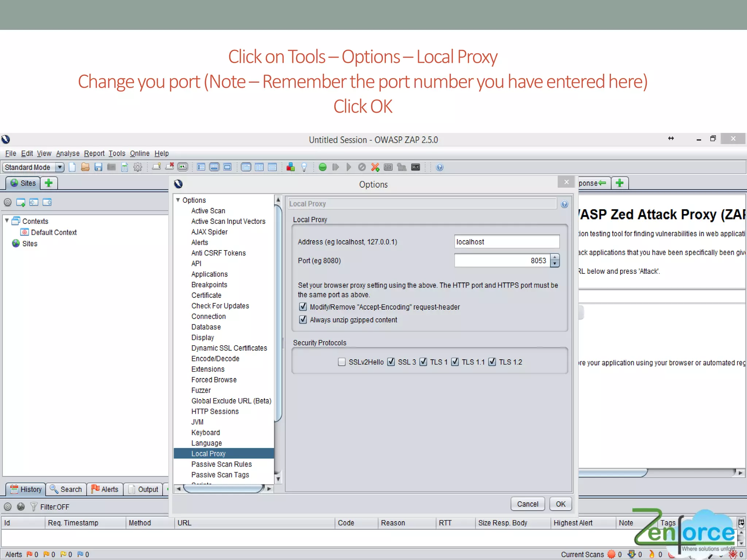Click the options tree scroll-down arrow

[x=278, y=479]
